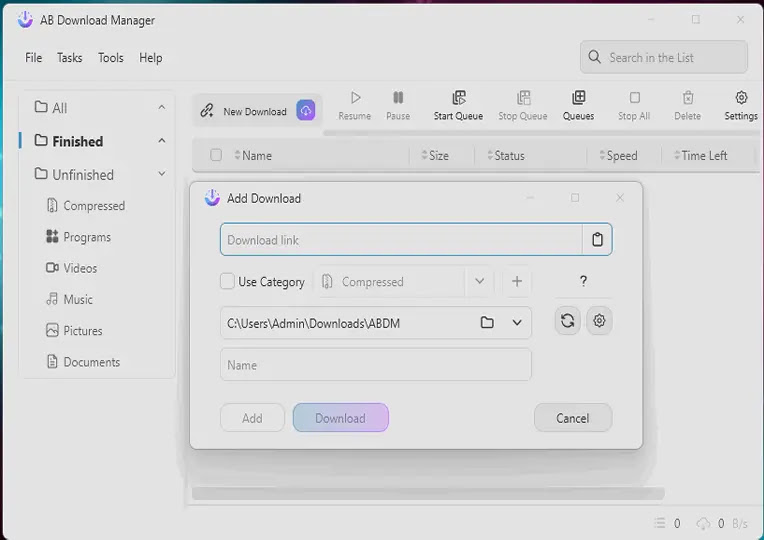The height and width of the screenshot is (540, 764).
Task: Enable the Use Category checkbox
Action: point(228,281)
